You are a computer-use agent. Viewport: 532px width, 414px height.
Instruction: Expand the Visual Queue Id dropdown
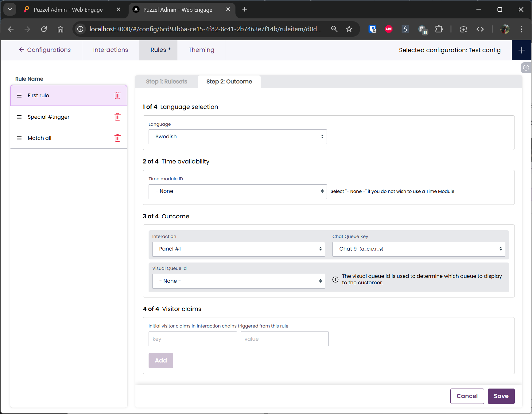[238, 281]
